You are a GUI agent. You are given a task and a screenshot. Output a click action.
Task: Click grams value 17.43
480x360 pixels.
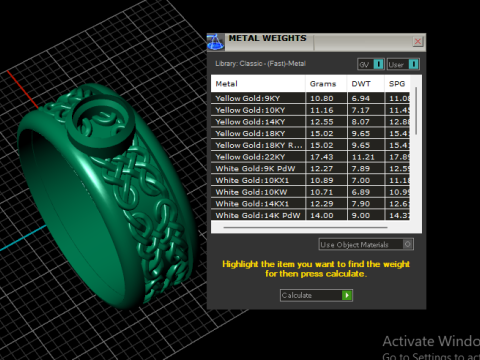[322, 157]
